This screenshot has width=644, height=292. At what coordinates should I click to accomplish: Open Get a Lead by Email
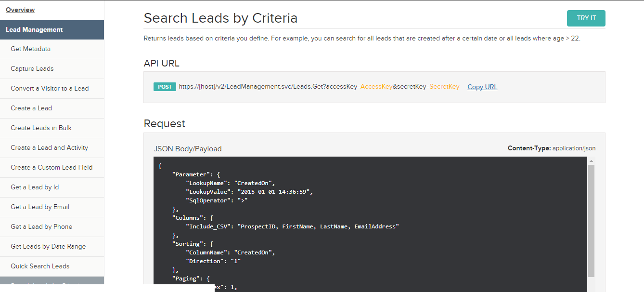(40, 207)
